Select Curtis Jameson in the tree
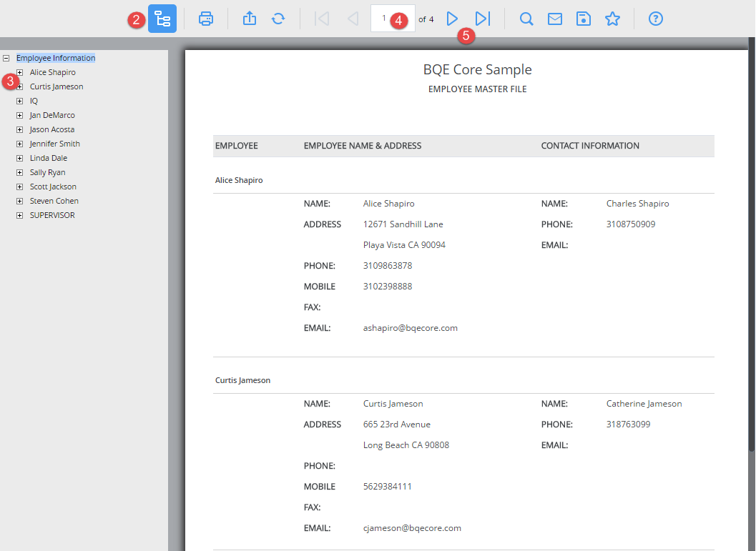Screen dimensions: 756x551 click(x=57, y=86)
